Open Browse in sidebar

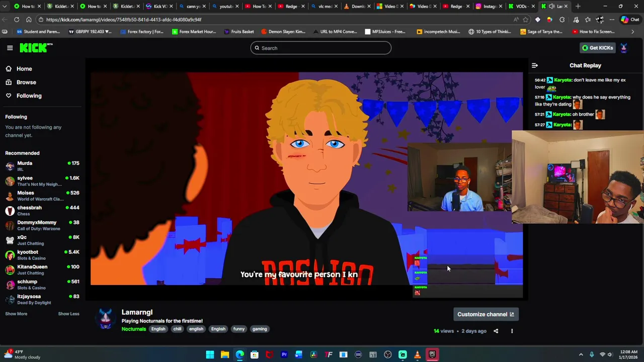[x=26, y=82]
